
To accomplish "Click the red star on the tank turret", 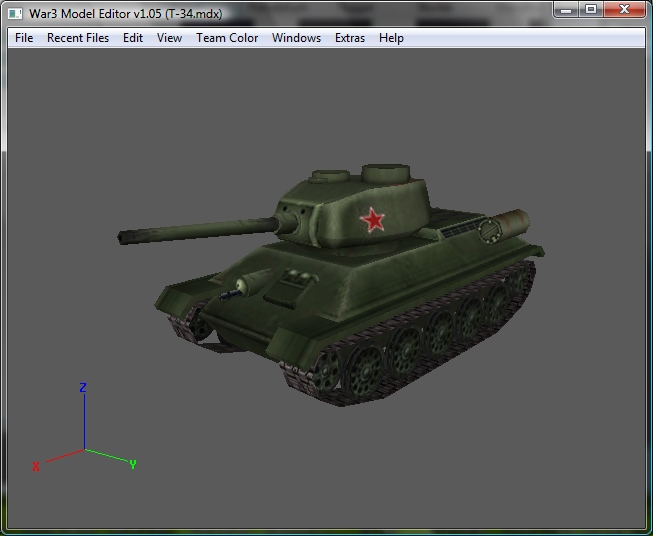I will [x=372, y=219].
